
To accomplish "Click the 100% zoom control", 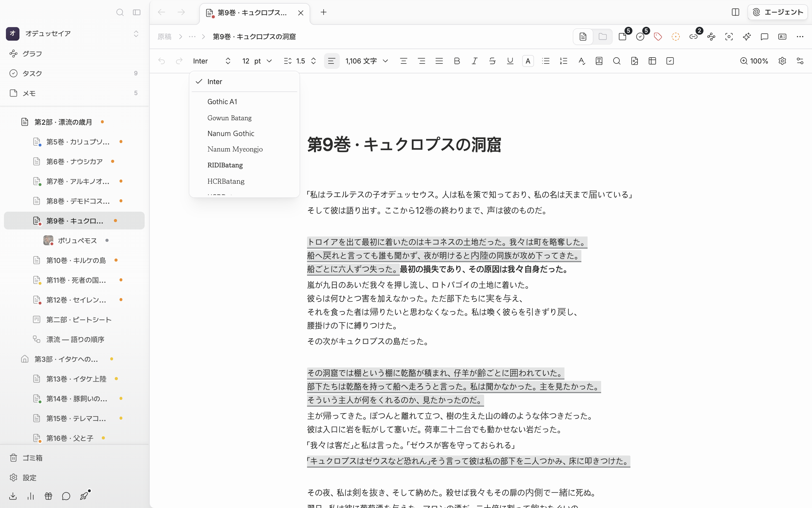I will point(754,61).
